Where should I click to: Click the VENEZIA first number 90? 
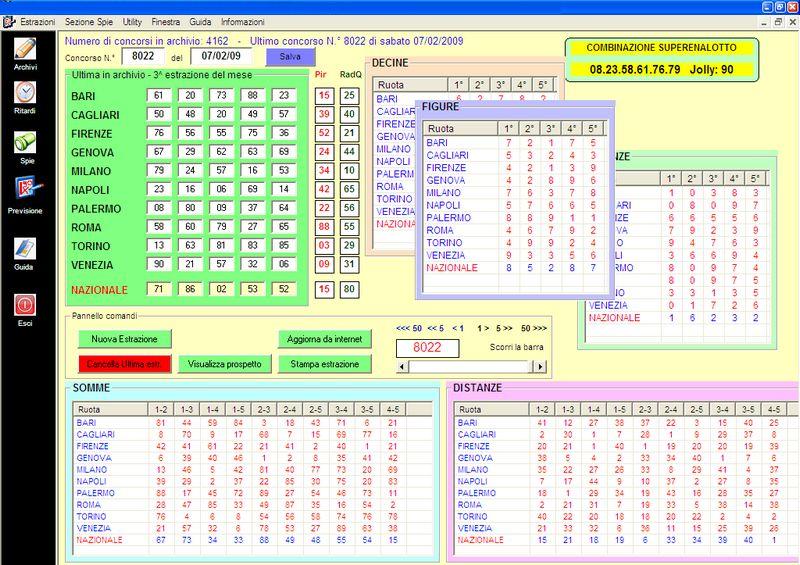(x=159, y=264)
